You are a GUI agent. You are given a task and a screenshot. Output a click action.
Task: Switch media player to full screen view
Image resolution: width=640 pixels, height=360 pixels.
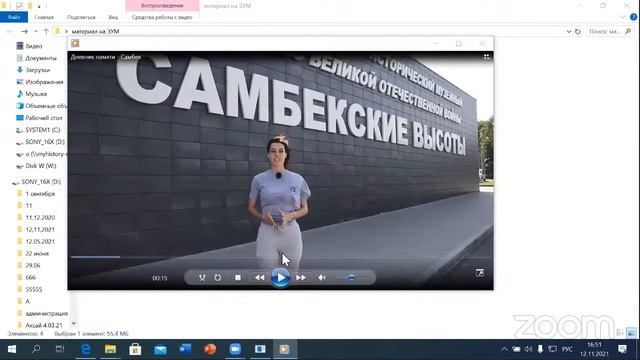pyautogui.click(x=480, y=273)
